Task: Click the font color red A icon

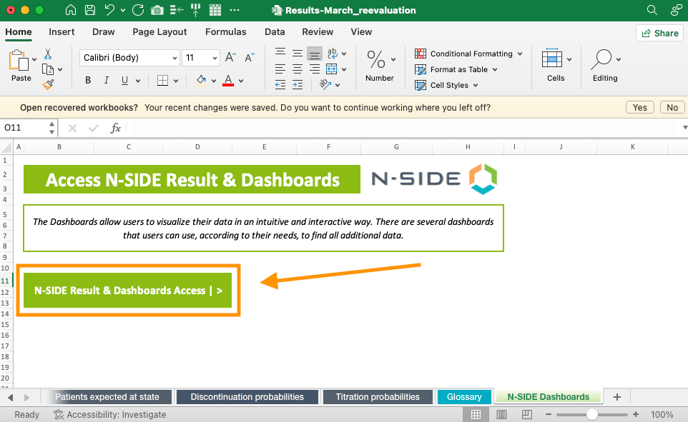Action: (x=228, y=80)
